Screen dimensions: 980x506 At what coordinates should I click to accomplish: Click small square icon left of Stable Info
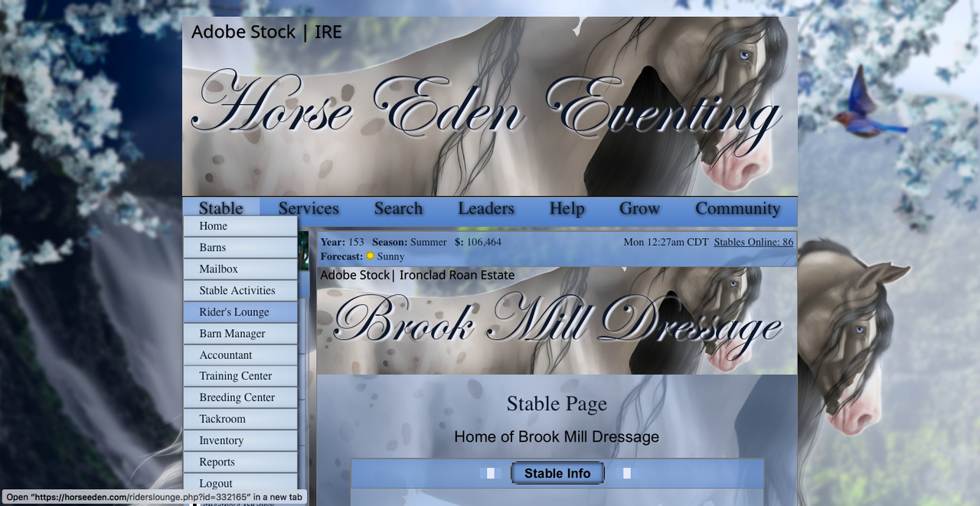(491, 473)
